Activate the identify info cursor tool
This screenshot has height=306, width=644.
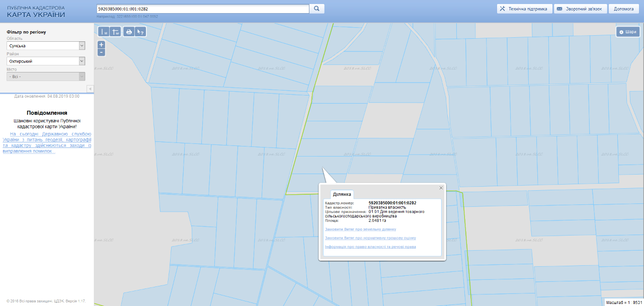tap(140, 32)
